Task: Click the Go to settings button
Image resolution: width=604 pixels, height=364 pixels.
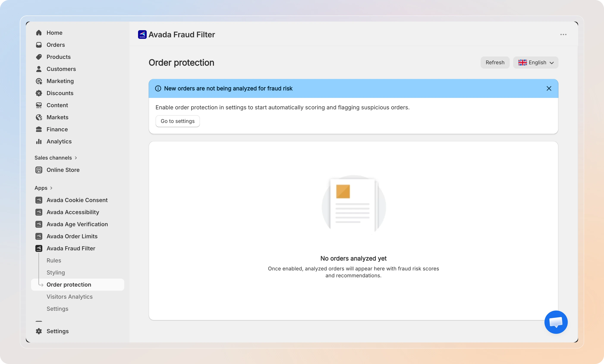Action: click(178, 121)
